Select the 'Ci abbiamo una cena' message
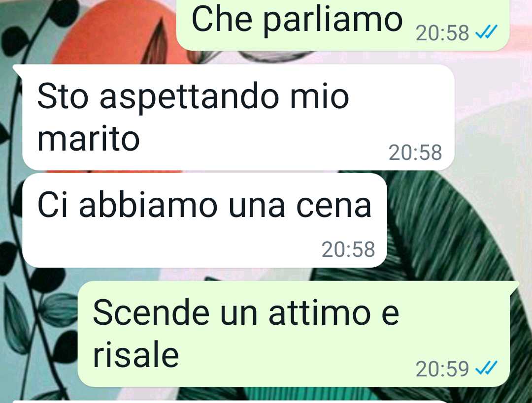Viewport: 532px width, 403px height. (204, 220)
